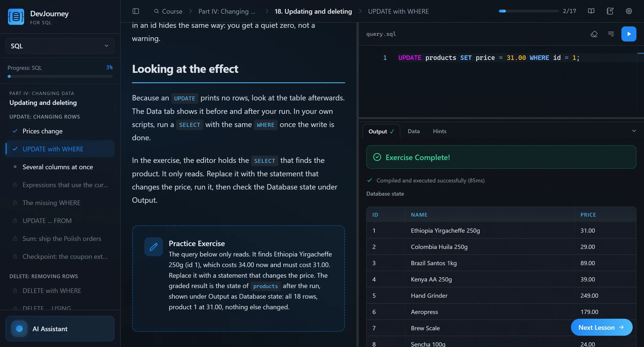Screen dimensions: 644x347
Task: Switch to the Hints tab
Action: 439,131
